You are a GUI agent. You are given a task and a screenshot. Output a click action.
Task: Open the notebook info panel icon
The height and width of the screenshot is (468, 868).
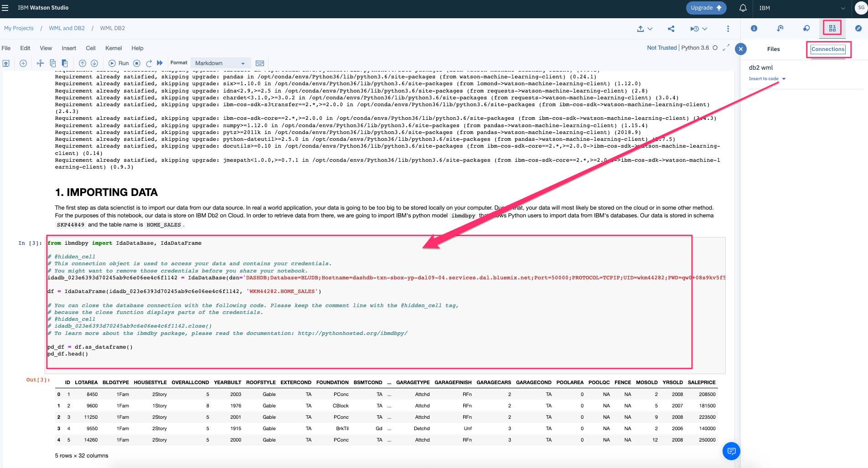(754, 28)
